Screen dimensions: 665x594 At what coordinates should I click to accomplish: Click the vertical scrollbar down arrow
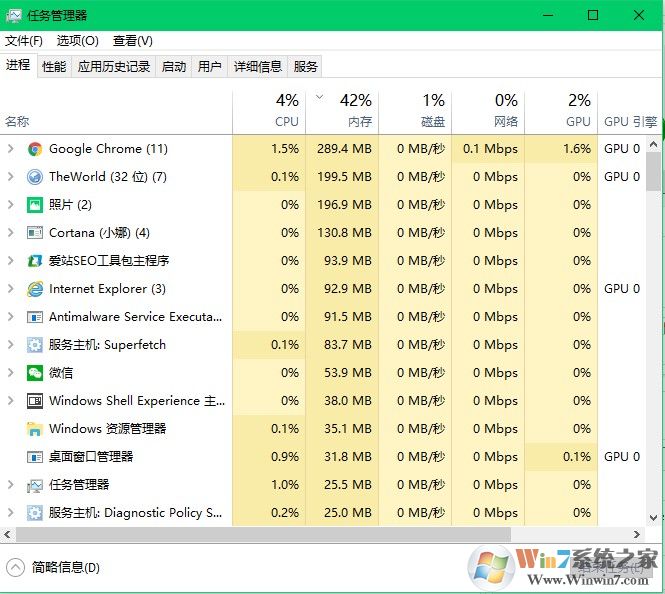[654, 518]
